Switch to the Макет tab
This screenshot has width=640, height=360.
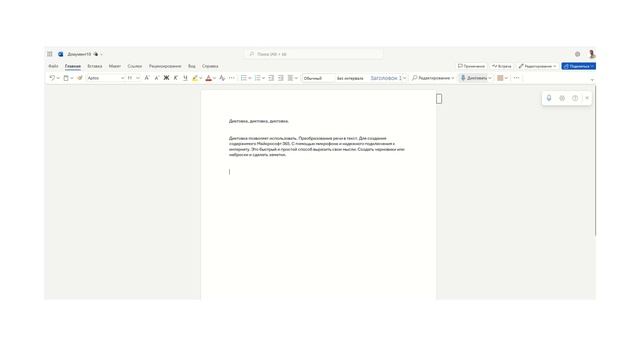tap(115, 66)
